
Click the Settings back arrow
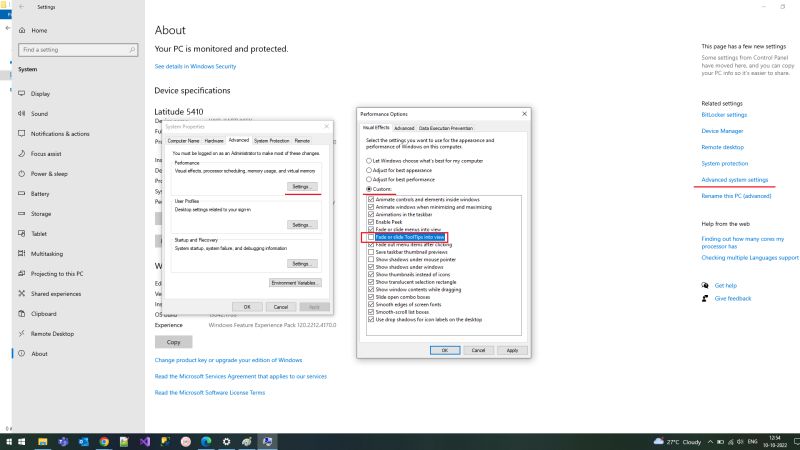click(x=21, y=7)
